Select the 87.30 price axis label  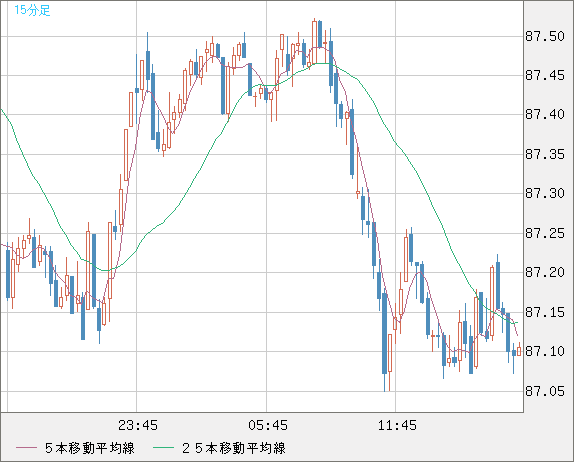pyautogui.click(x=545, y=193)
